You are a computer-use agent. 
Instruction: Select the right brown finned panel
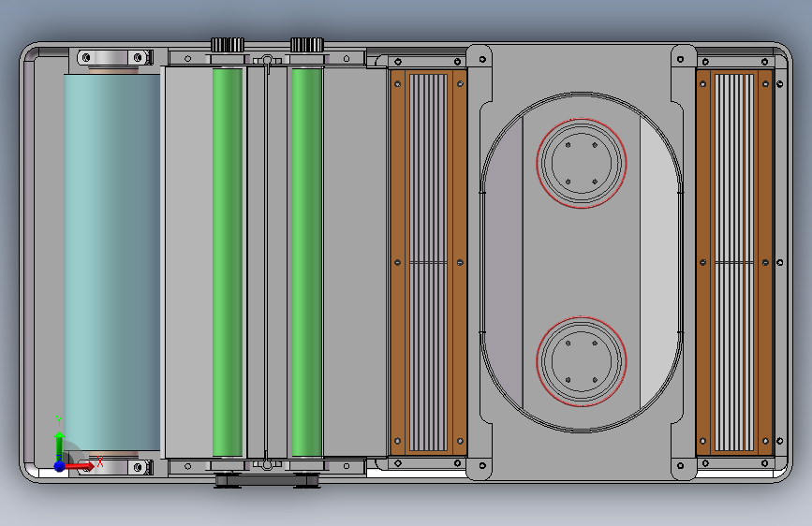pyautogui.click(x=734, y=262)
